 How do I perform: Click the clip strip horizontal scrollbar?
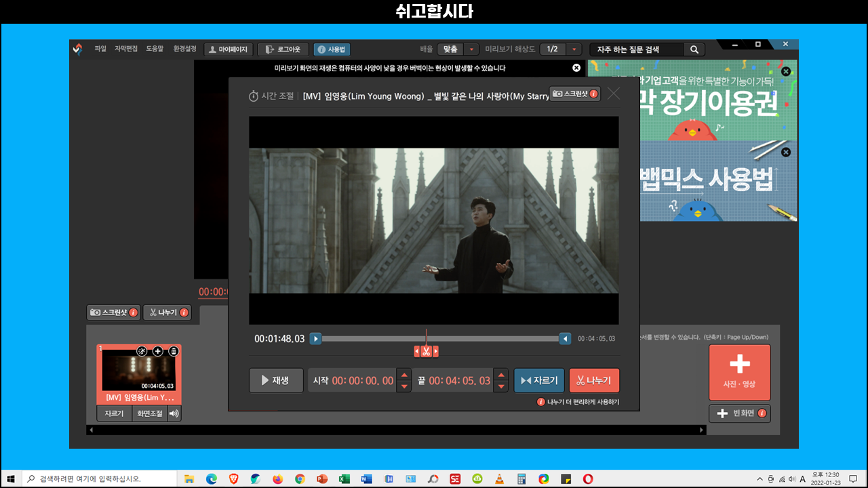tap(396, 430)
